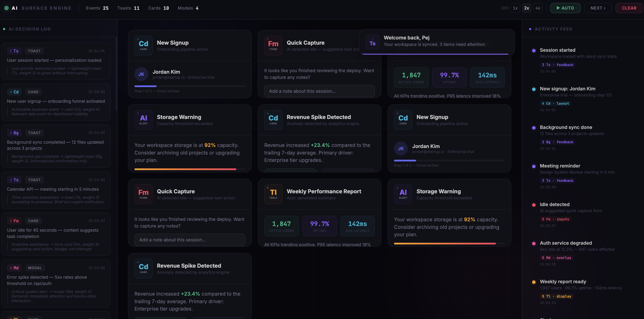The height and width of the screenshot is (319, 644).
Task: Click the orange dot beside Weekly report ready
Action: [x=534, y=282]
